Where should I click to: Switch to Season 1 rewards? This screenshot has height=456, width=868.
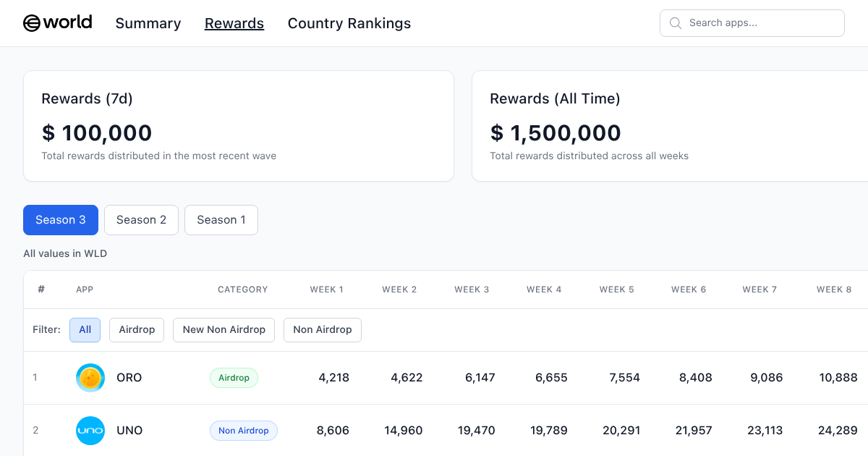[x=221, y=220]
